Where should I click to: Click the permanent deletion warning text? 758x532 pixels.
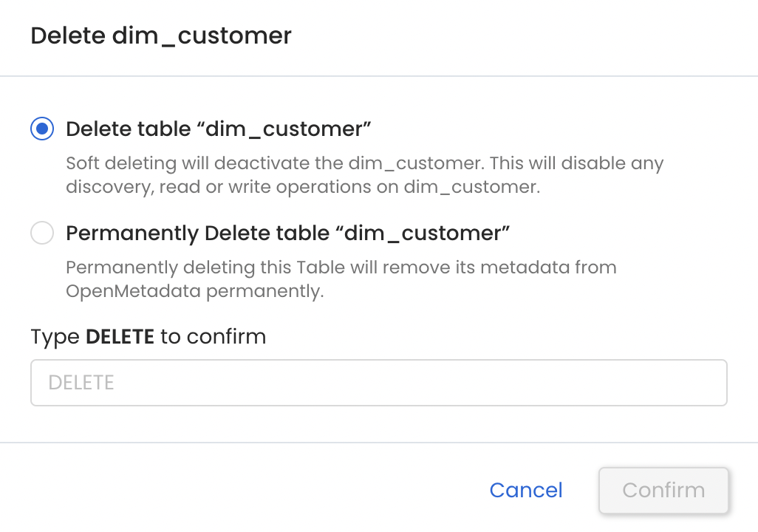tap(341, 279)
